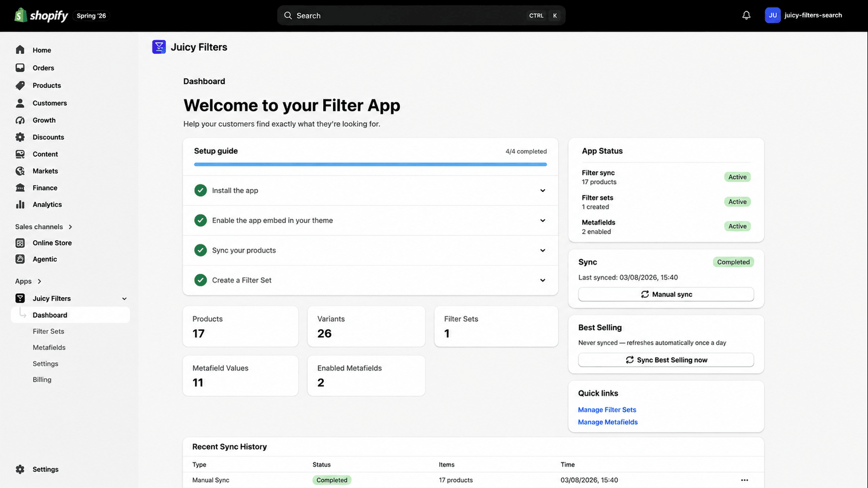868x488 pixels.
Task: Expand the Install the app step
Action: pos(542,190)
